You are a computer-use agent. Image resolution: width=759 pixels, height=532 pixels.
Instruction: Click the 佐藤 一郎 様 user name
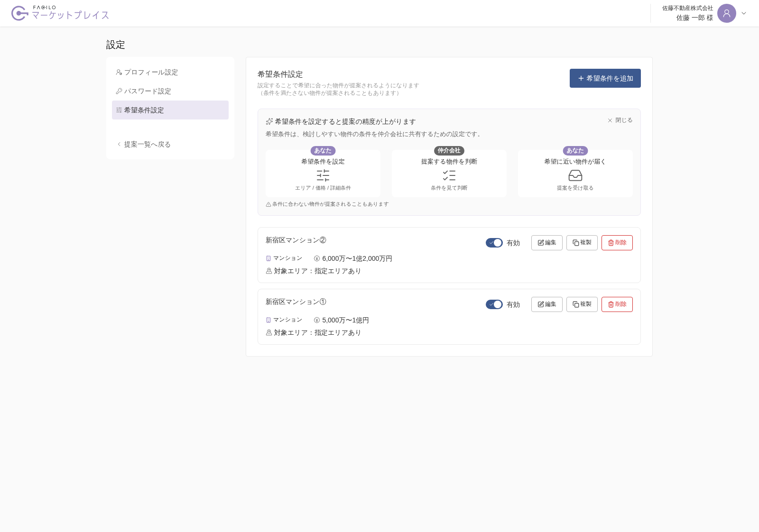click(x=694, y=18)
